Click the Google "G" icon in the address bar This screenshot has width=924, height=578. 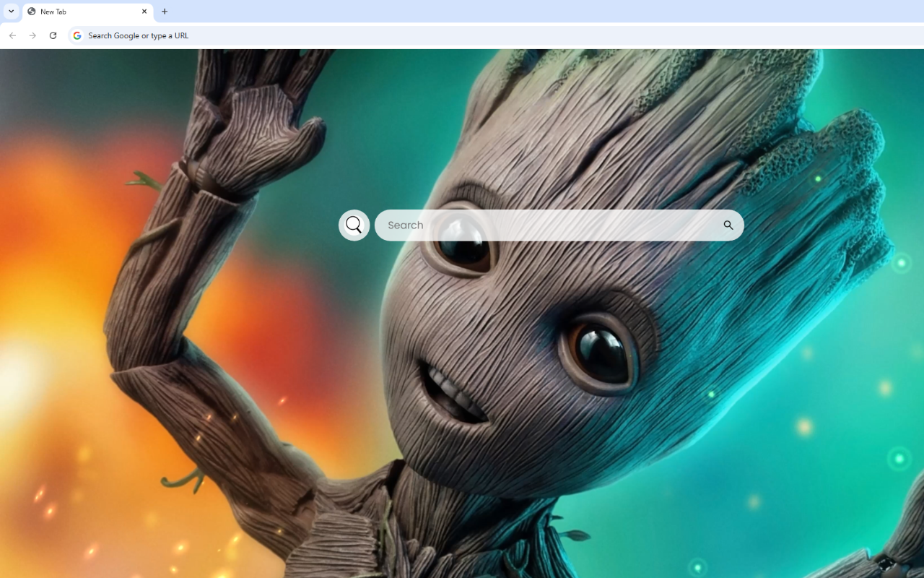(77, 35)
